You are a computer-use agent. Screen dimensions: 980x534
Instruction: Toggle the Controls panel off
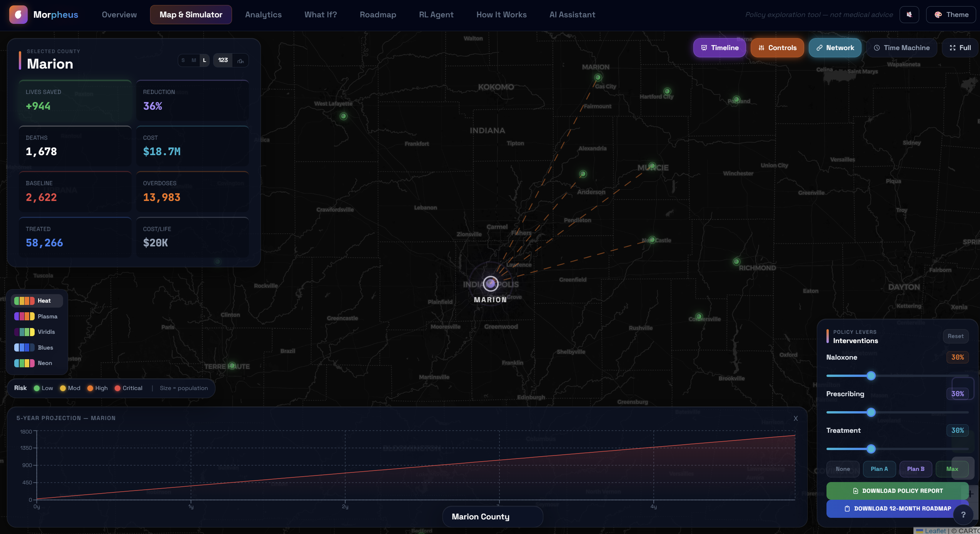[x=777, y=48]
